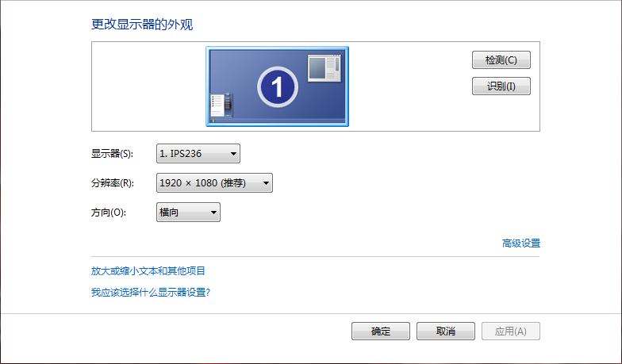Click arrow of the 1920 × 1080 combo box
The image size is (622, 364).
tap(266, 183)
